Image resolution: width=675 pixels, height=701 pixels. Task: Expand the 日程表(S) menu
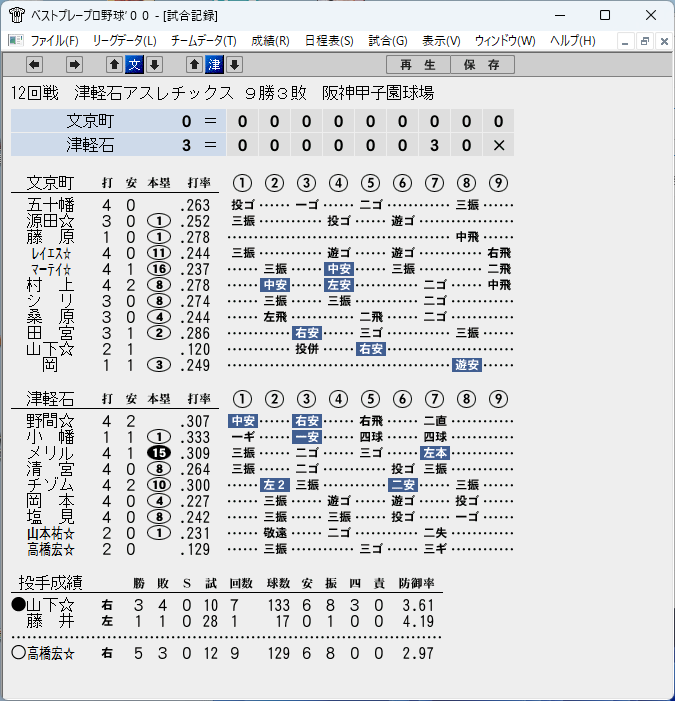[x=329, y=41]
